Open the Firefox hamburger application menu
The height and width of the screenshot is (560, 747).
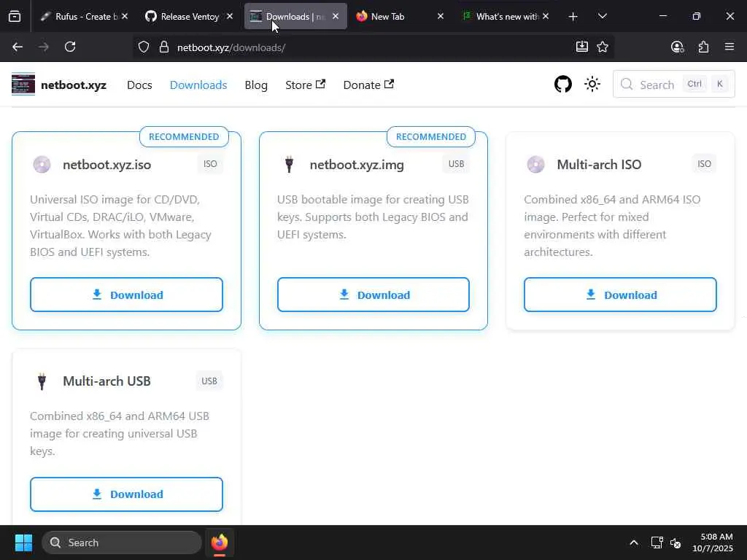[x=729, y=47]
